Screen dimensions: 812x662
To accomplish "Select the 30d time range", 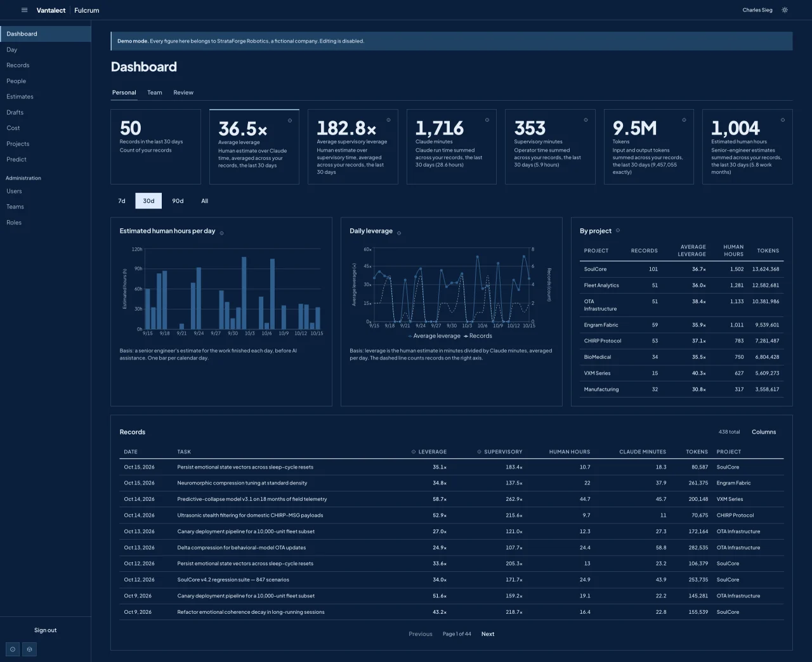I will tap(148, 201).
